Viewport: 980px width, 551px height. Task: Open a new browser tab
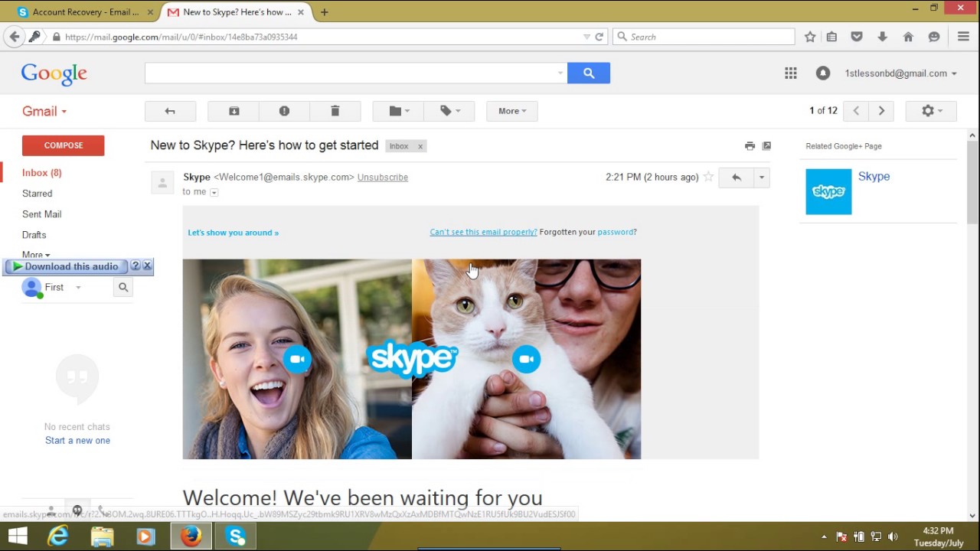(325, 12)
